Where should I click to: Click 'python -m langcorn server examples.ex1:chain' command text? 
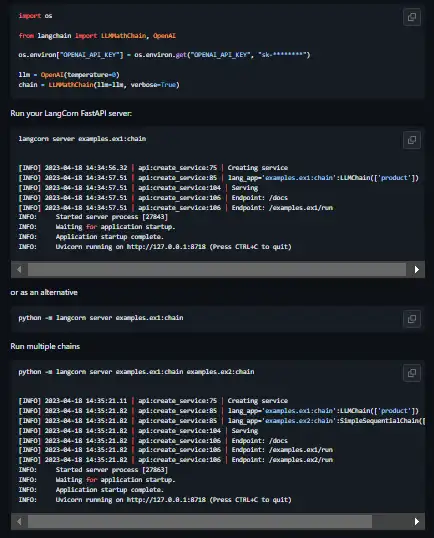[101, 318]
